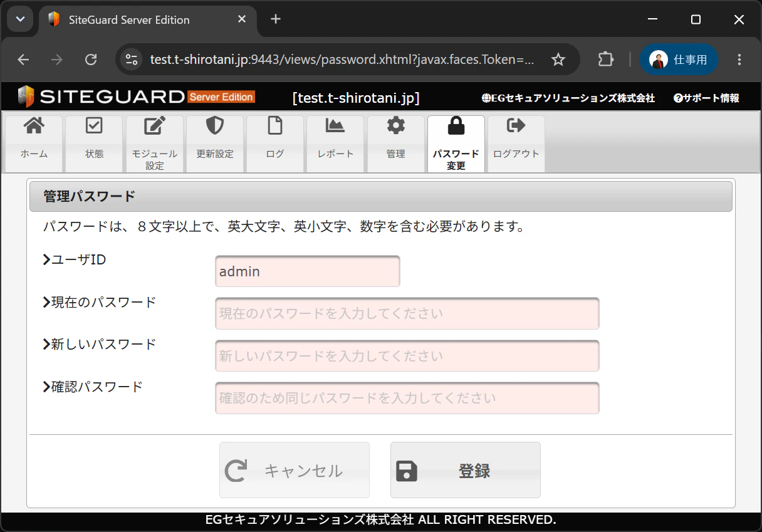Click the キャンセル button

point(295,470)
